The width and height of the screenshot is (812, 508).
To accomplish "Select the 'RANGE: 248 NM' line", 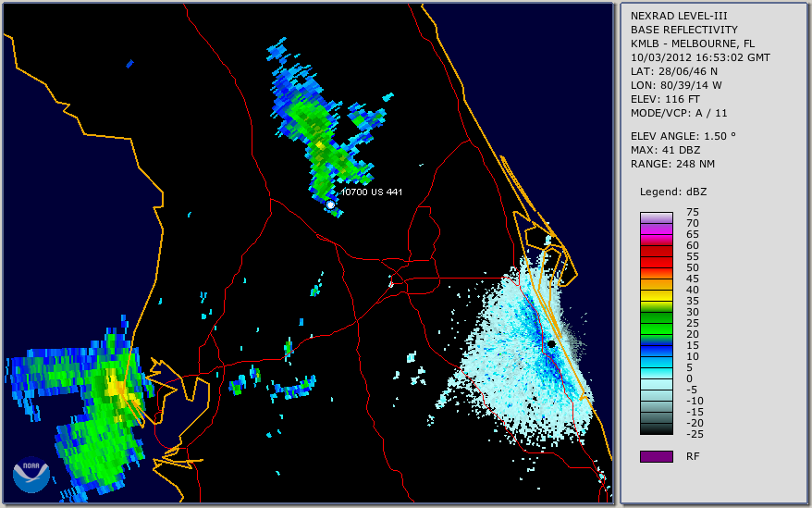I will click(672, 164).
